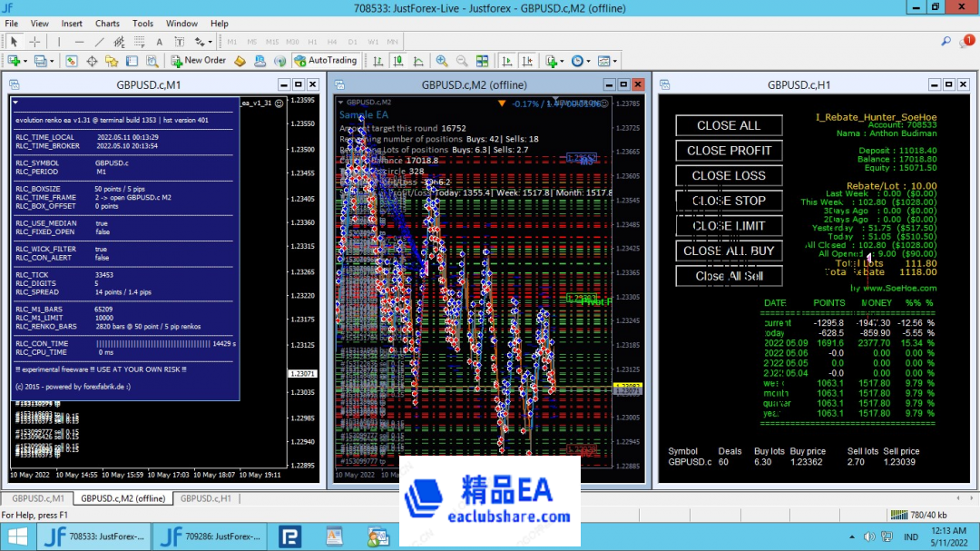Open the periodicity clock dropdown
The image size is (980, 551).
(587, 61)
